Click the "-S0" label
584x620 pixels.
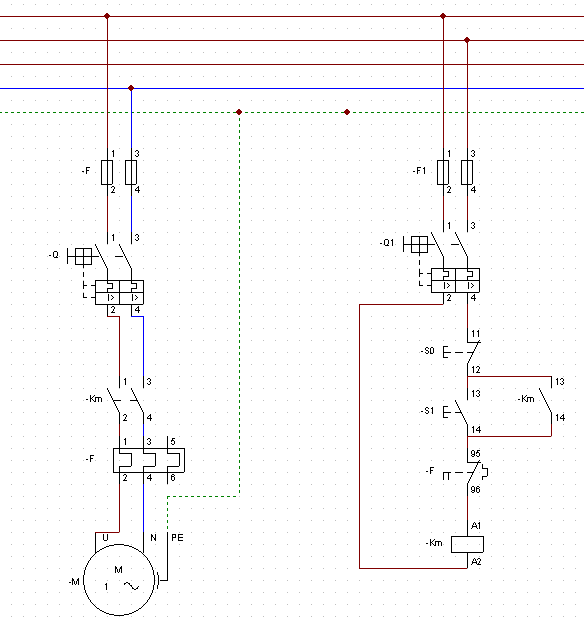(427, 351)
